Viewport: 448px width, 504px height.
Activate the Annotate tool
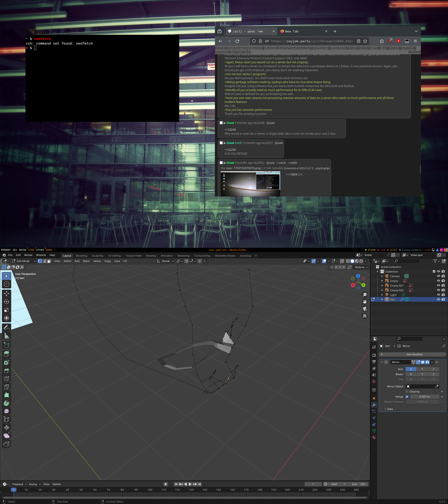(x=7, y=327)
